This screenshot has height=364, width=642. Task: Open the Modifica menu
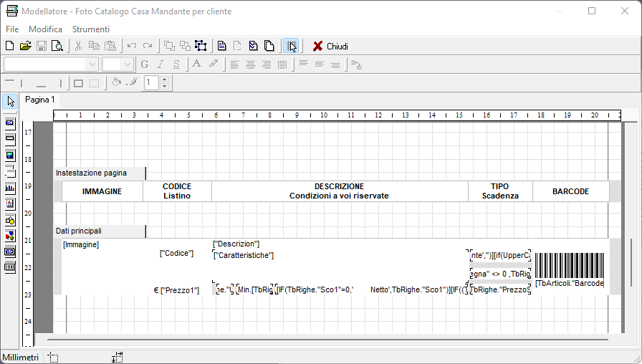45,29
